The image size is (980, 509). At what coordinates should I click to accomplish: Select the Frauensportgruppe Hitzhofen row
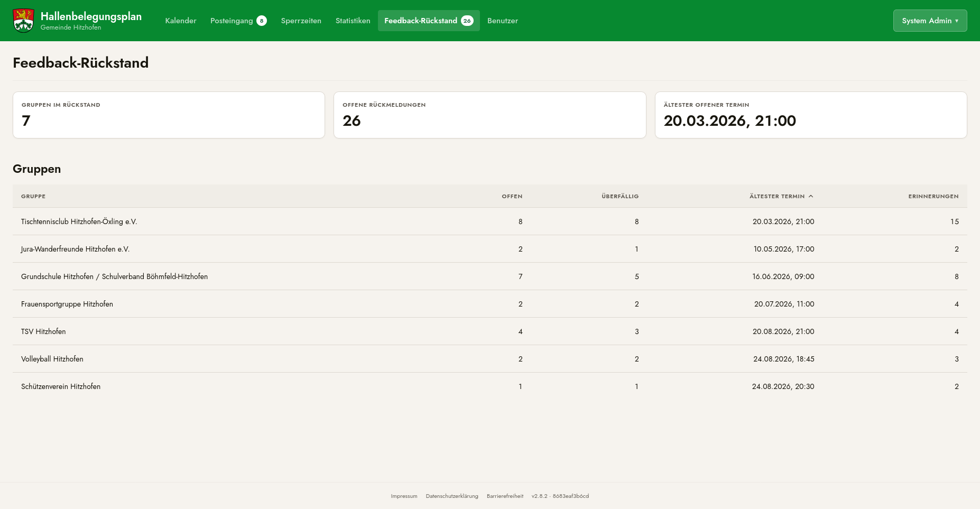pos(490,304)
